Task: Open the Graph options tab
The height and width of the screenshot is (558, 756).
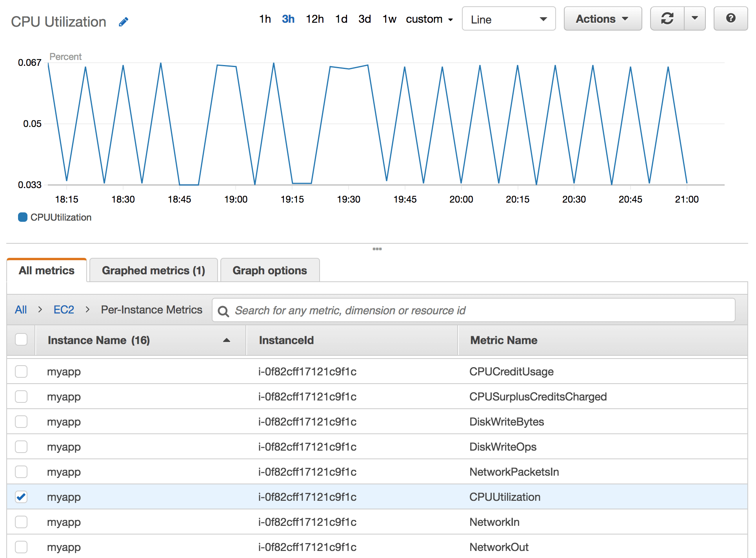Action: click(x=270, y=270)
